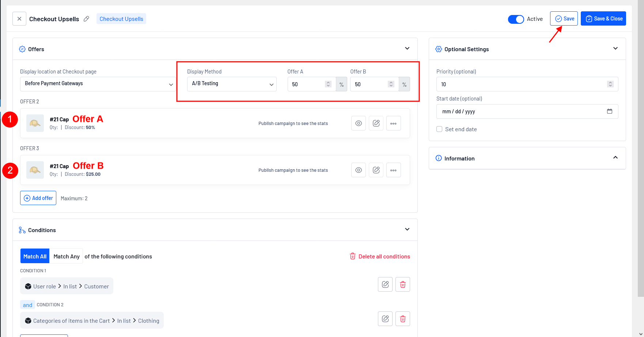The height and width of the screenshot is (337, 644).
Task: Collapse the Offers section
Action: pyautogui.click(x=407, y=49)
